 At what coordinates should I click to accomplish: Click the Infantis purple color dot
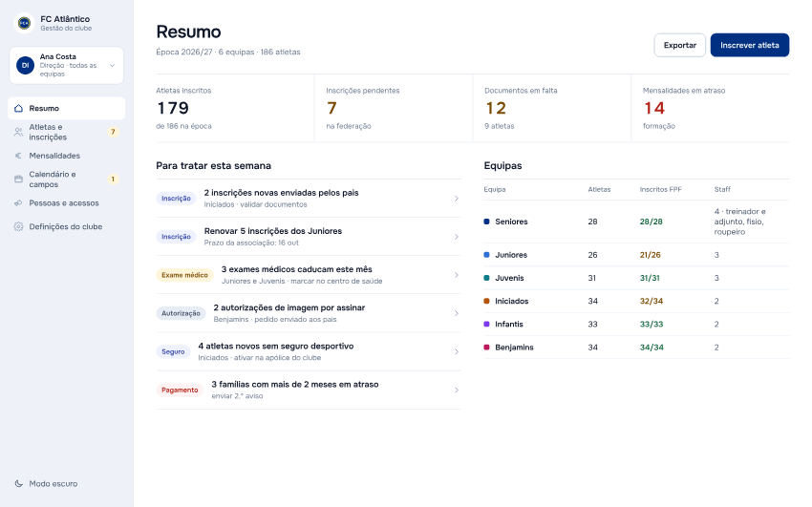point(486,324)
